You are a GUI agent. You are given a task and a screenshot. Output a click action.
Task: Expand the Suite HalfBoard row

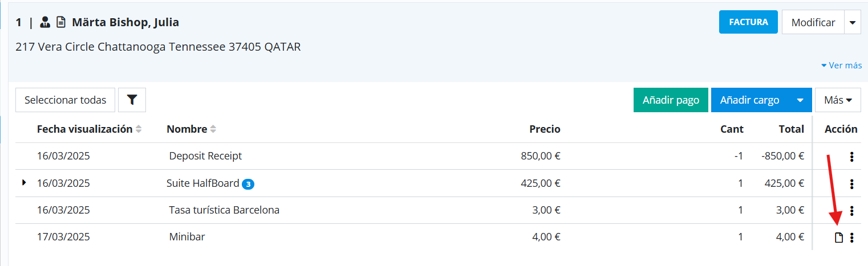point(24,183)
